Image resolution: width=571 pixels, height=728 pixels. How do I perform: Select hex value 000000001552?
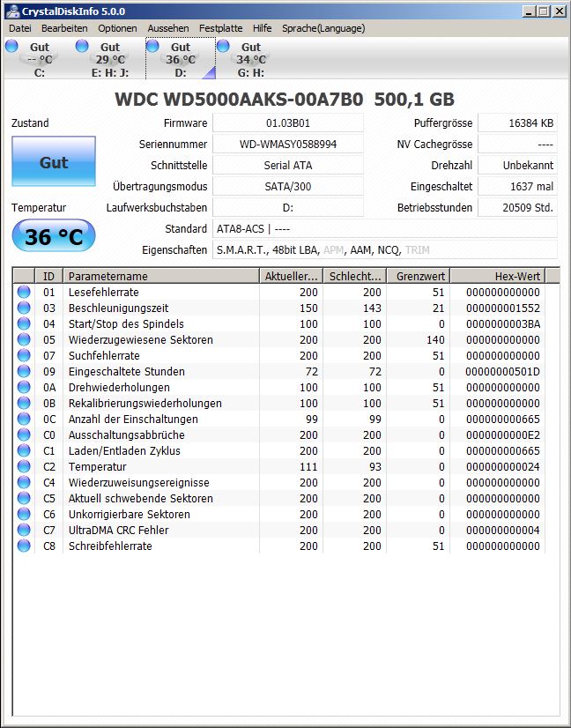pos(503,308)
